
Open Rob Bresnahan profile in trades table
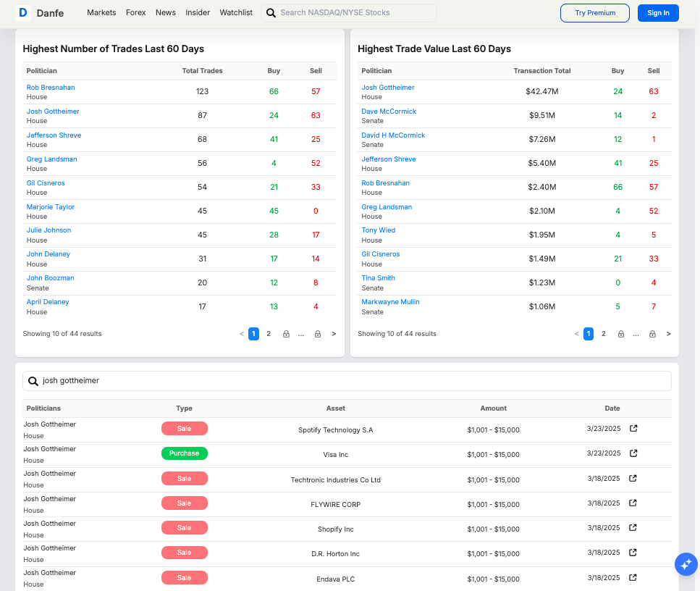tap(51, 88)
